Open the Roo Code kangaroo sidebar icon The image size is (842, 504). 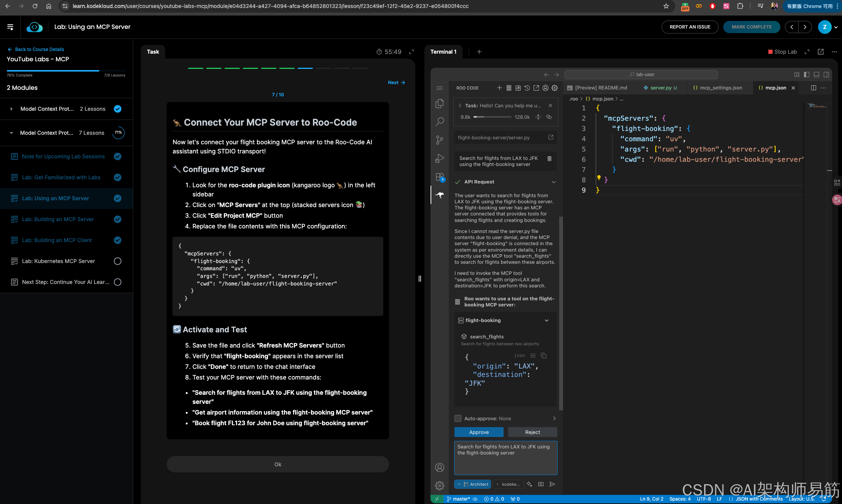(x=440, y=195)
